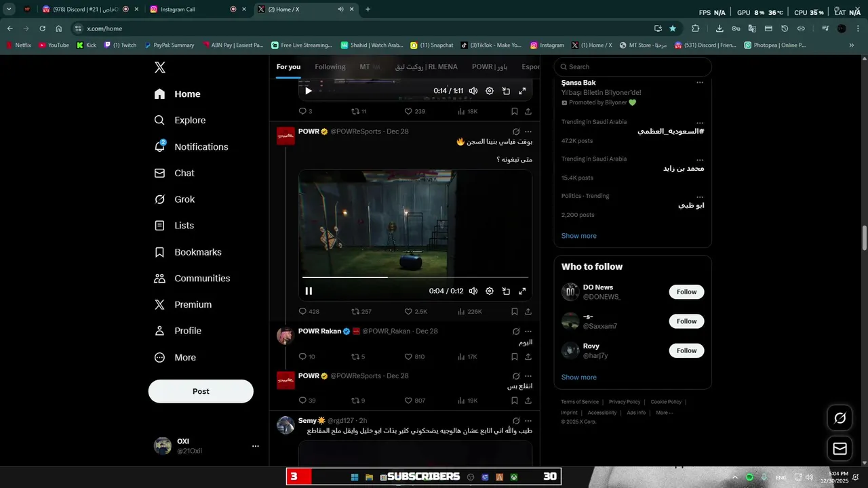Open floating messages envelope button
This screenshot has height=488, width=868.
(x=840, y=449)
